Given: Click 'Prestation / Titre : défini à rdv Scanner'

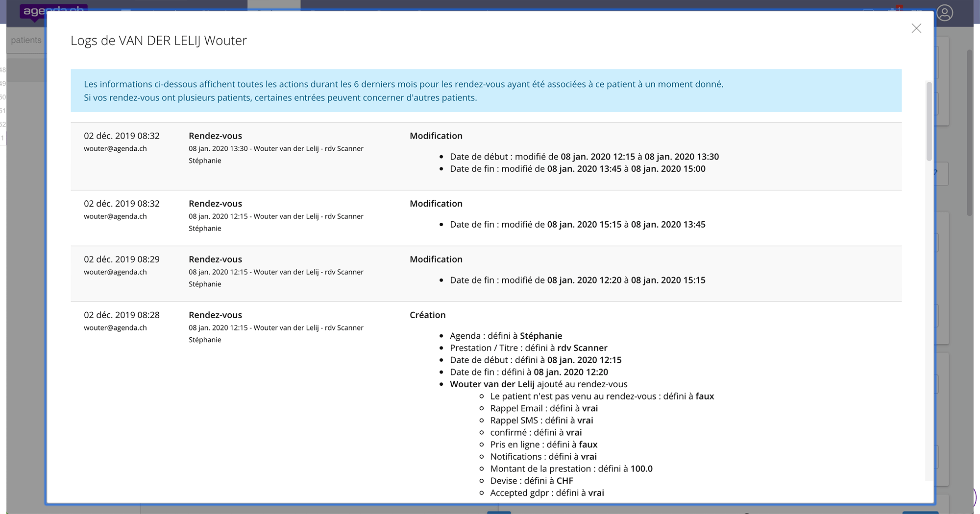Looking at the screenshot, I should tap(528, 348).
